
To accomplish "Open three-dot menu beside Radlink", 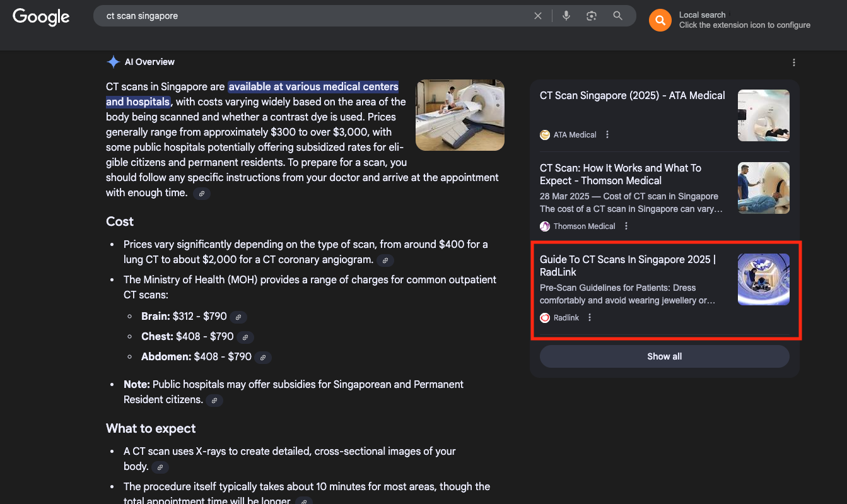I will (590, 317).
